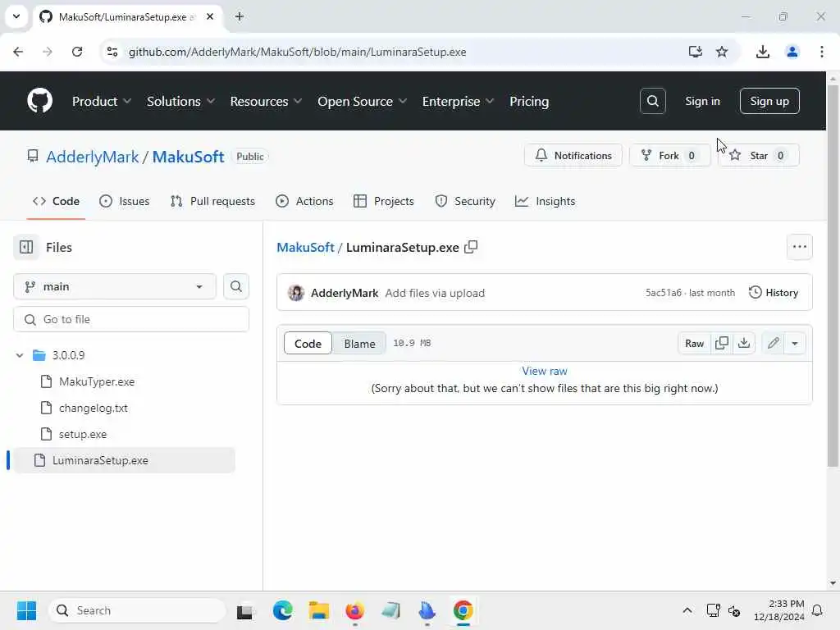The image size is (840, 630).
Task: Switch to the Code tab
Action: (x=56, y=201)
